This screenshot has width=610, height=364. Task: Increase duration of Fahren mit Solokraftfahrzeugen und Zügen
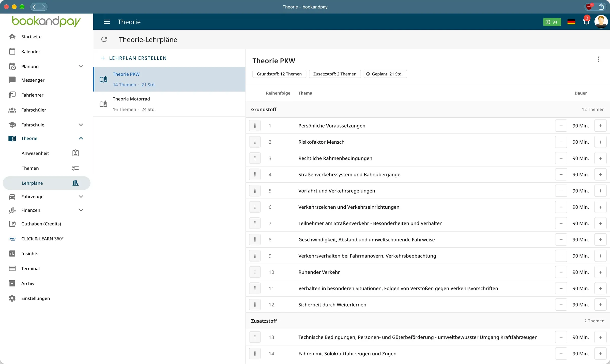[x=600, y=354]
